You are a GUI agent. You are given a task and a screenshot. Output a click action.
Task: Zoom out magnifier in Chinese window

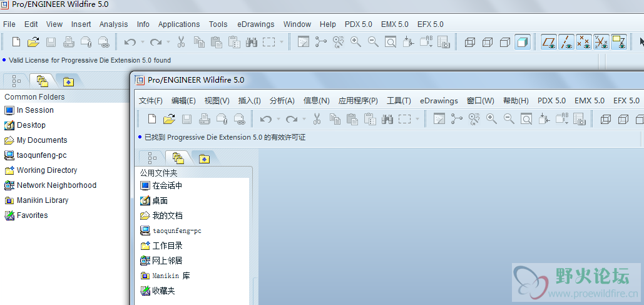point(509,119)
